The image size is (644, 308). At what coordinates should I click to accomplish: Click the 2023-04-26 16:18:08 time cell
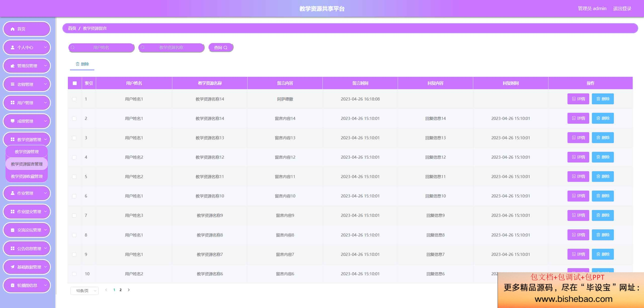[x=360, y=99]
